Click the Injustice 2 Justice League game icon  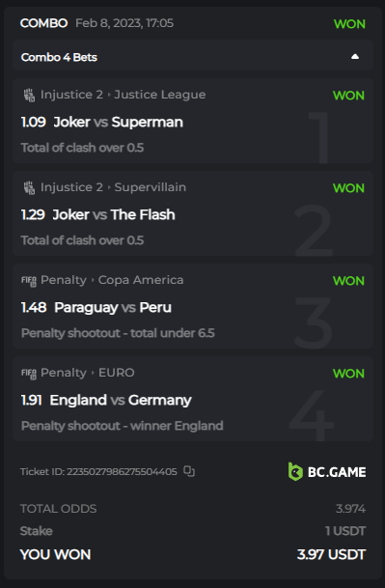click(29, 95)
